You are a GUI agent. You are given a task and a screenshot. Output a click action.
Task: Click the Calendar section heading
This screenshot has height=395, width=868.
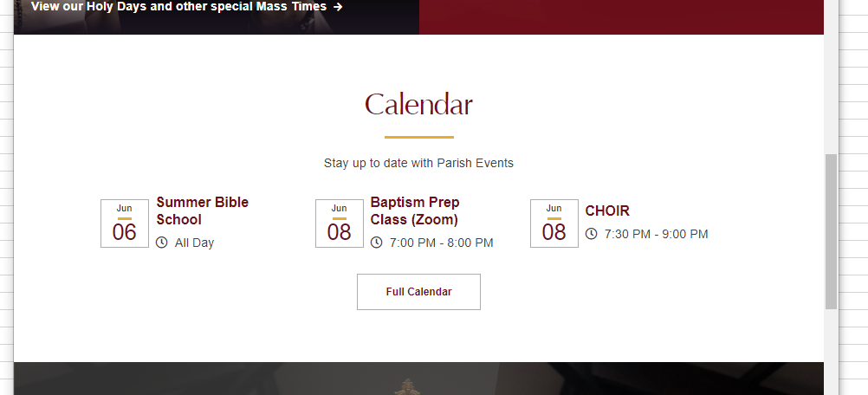[x=418, y=105]
